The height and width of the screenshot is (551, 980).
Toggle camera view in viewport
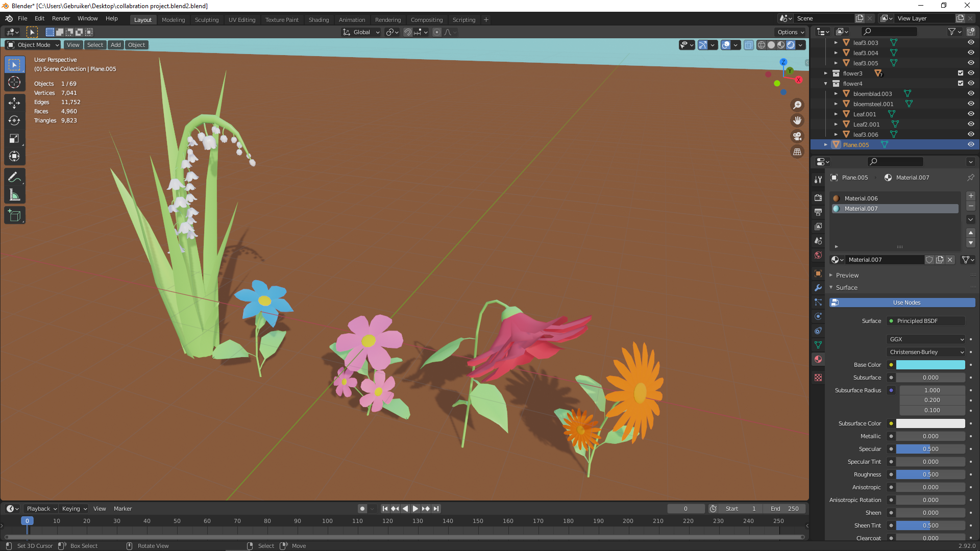797,136
